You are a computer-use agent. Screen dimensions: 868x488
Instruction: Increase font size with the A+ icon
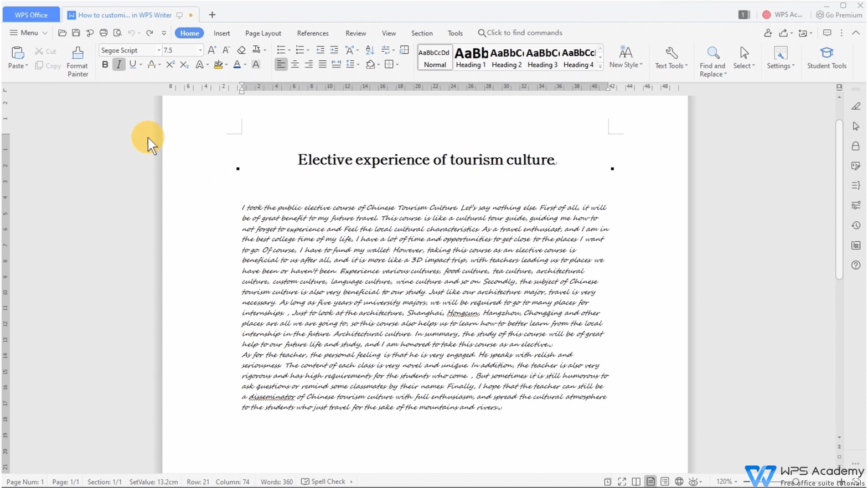[212, 50]
